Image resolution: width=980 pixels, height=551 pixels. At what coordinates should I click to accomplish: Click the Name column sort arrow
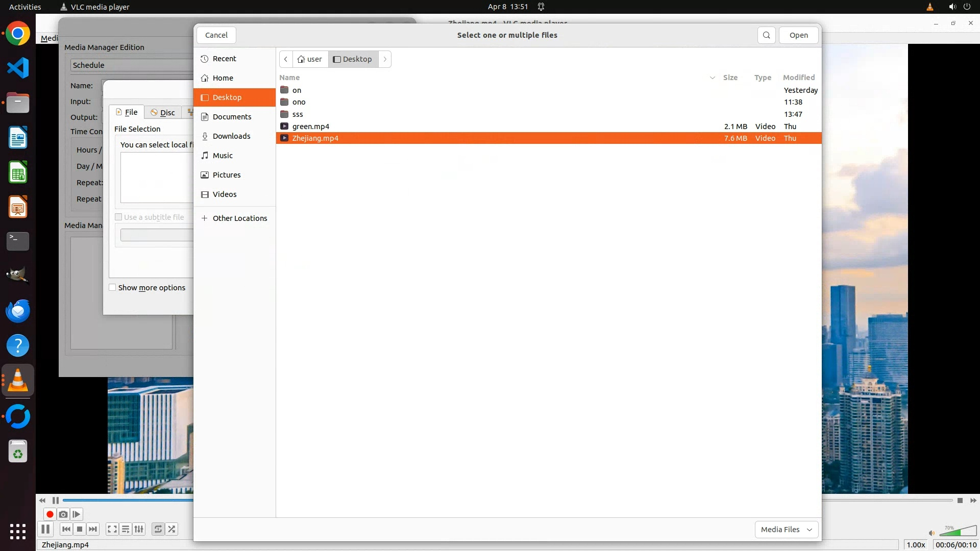[x=712, y=78]
